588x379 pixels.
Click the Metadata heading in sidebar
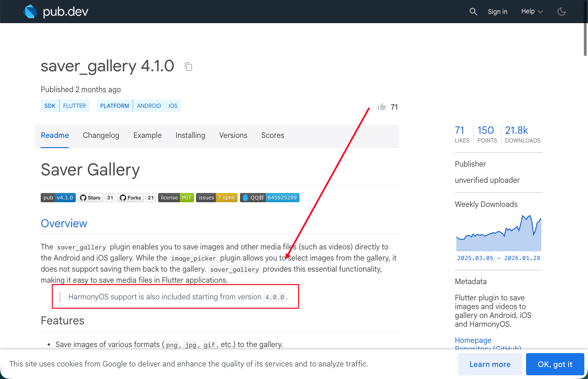click(471, 281)
